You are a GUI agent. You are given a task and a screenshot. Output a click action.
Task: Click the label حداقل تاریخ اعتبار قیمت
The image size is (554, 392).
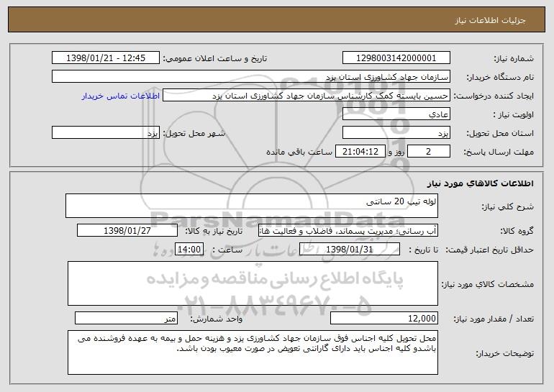click(489, 250)
